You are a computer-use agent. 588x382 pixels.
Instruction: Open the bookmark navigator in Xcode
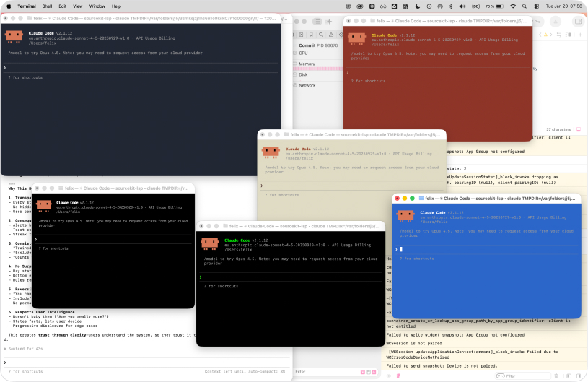coord(311,35)
